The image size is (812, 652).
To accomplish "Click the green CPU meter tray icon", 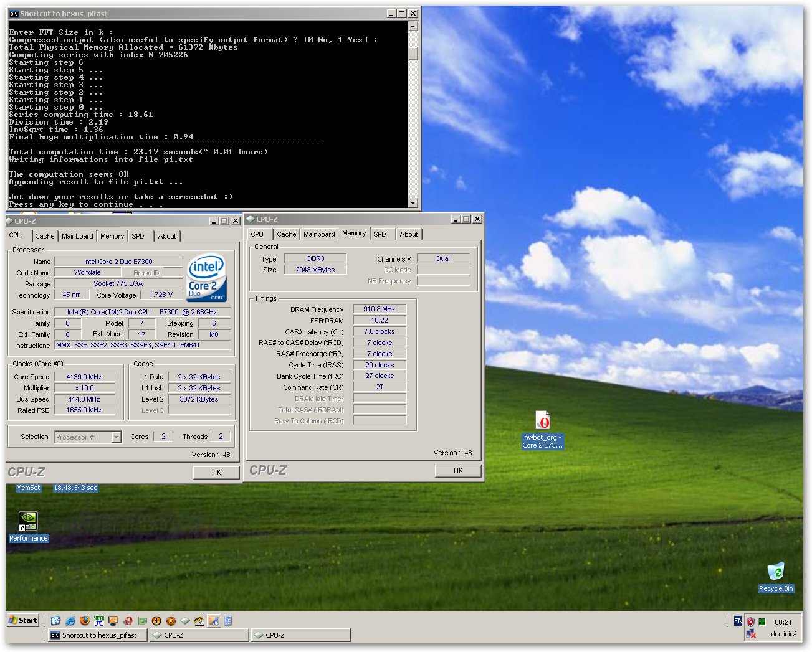I will pyautogui.click(x=762, y=621).
